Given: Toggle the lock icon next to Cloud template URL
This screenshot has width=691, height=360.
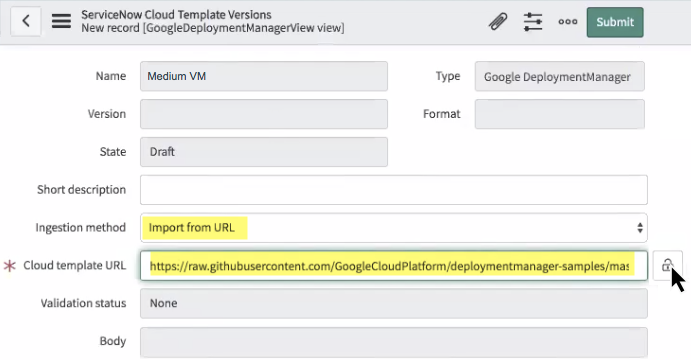Looking at the screenshot, I should (667, 265).
